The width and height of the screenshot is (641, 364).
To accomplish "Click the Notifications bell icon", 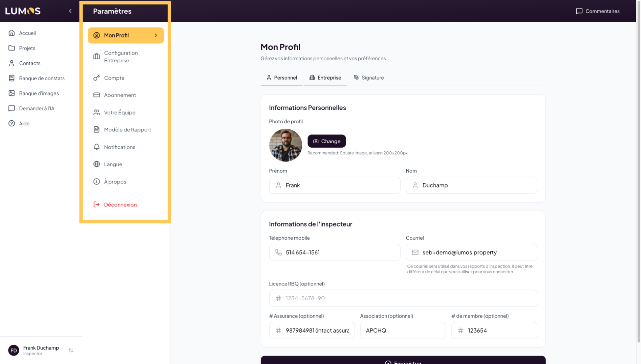I will pyautogui.click(x=96, y=147).
